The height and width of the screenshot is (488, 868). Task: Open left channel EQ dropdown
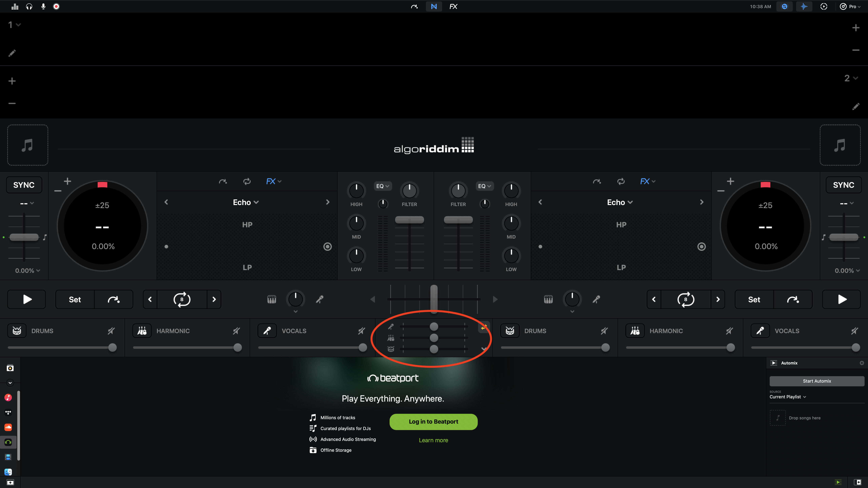click(382, 186)
